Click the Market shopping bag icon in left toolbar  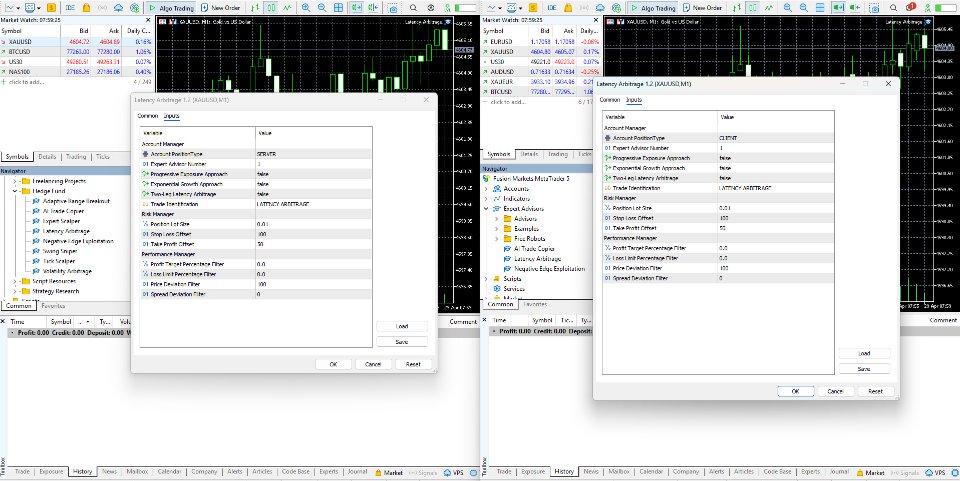[86, 8]
